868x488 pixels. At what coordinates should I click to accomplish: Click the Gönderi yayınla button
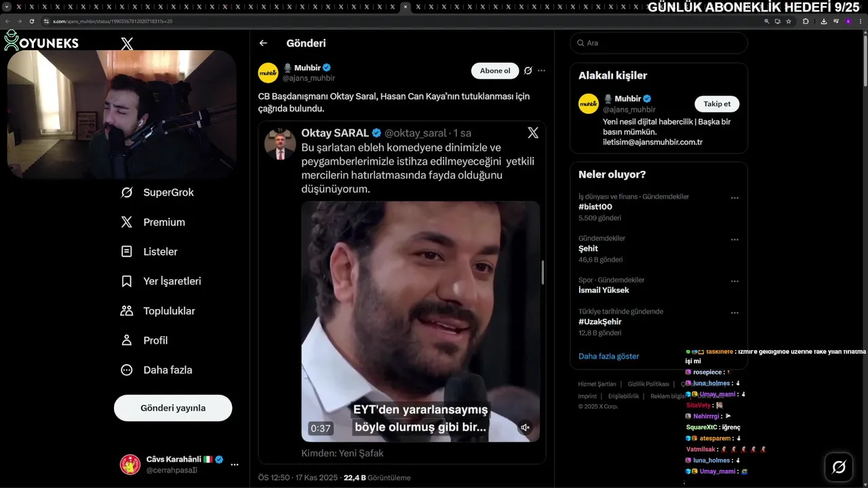tap(173, 408)
